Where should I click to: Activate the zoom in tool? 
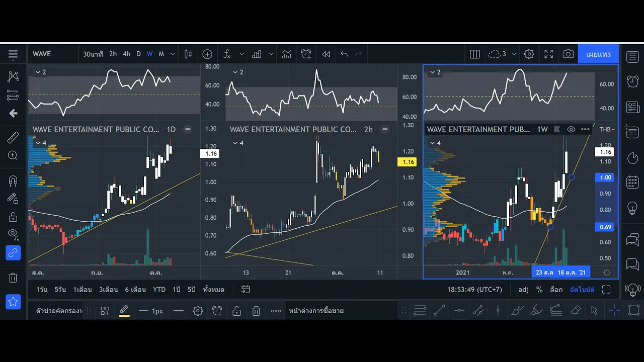point(13,155)
